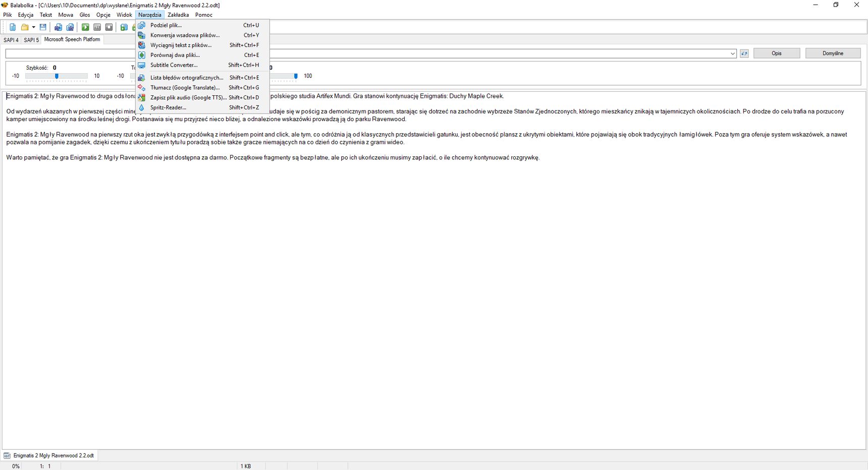Open the Mowa menu

tap(66, 15)
